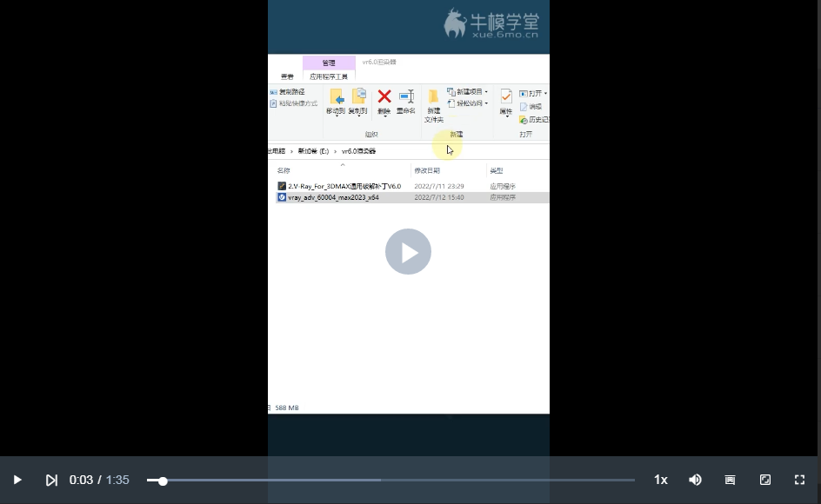821x504 pixels.
Task: Open the 1x playback speed menu
Action: tap(661, 480)
